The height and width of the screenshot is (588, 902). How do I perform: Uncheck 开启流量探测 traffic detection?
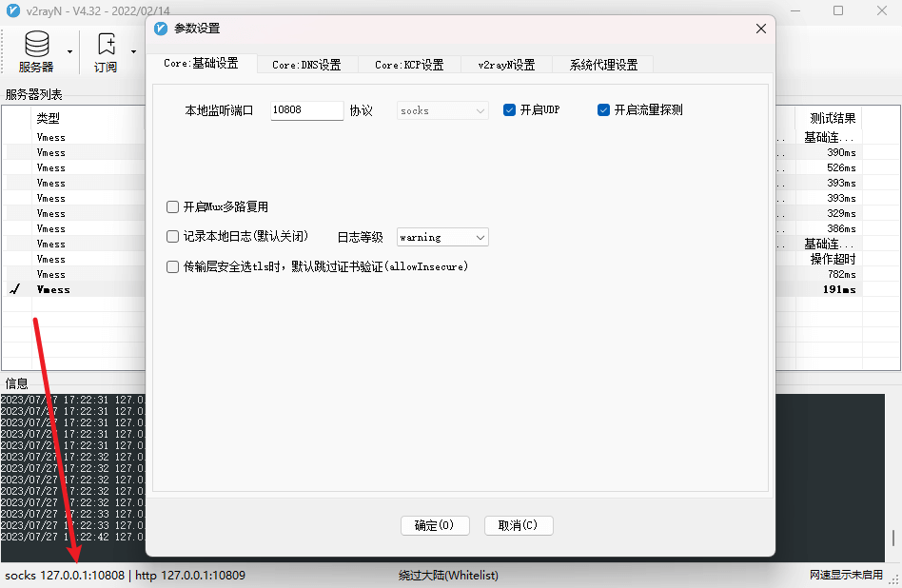603,109
